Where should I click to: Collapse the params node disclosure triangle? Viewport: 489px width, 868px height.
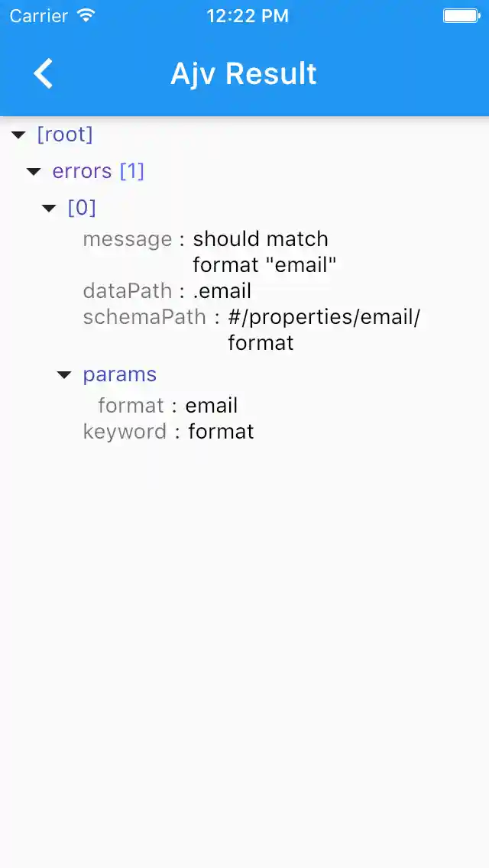coord(63,374)
